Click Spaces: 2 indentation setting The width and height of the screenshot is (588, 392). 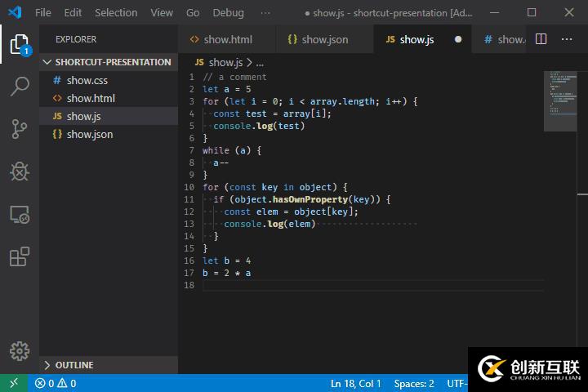[413, 383]
